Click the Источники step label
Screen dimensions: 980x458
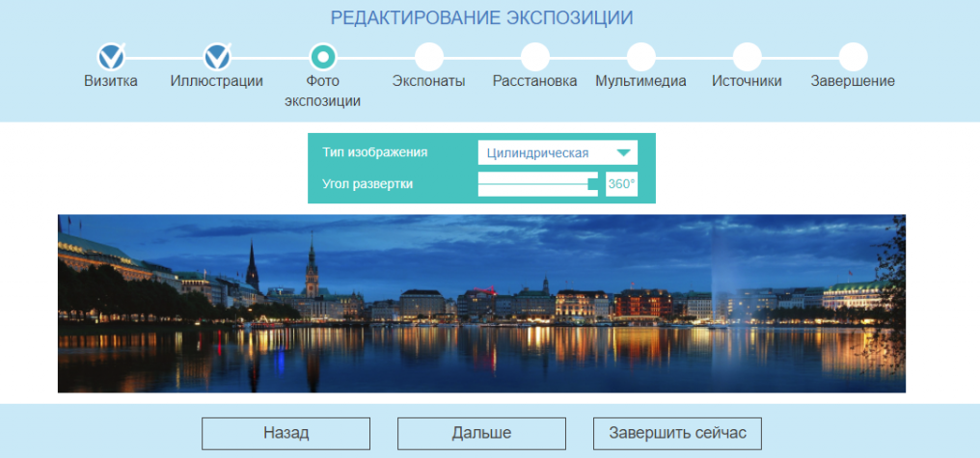tap(747, 81)
